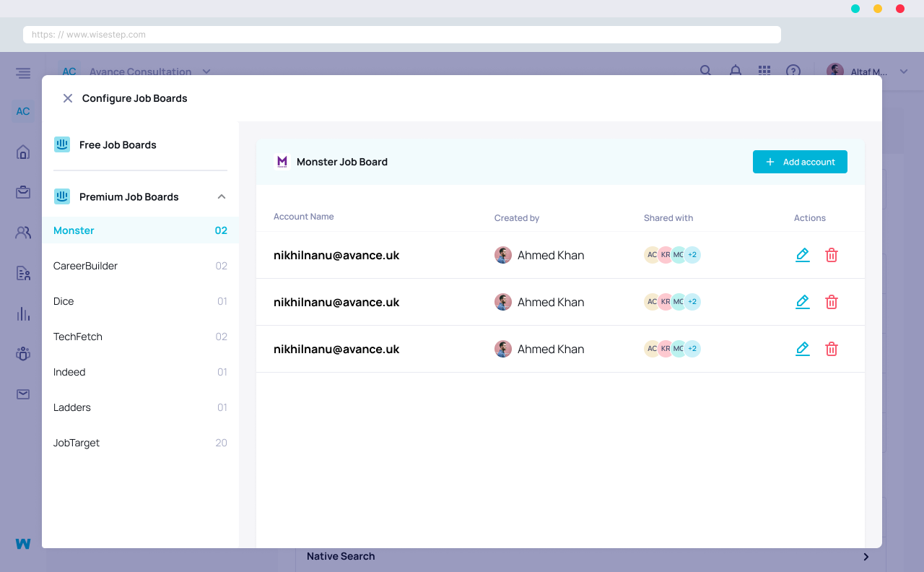This screenshot has height=572, width=924.
Task: Click first row account email nikhilnanu@avance.uk
Action: 336,255
